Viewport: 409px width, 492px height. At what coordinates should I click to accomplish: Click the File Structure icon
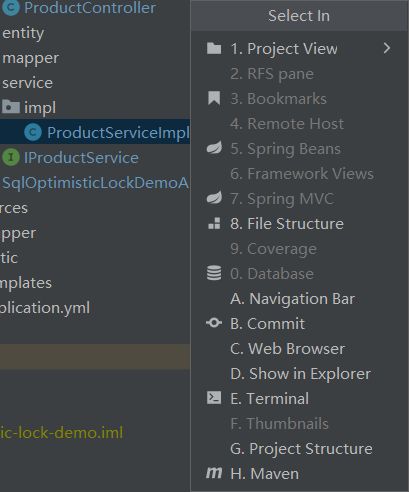214,223
